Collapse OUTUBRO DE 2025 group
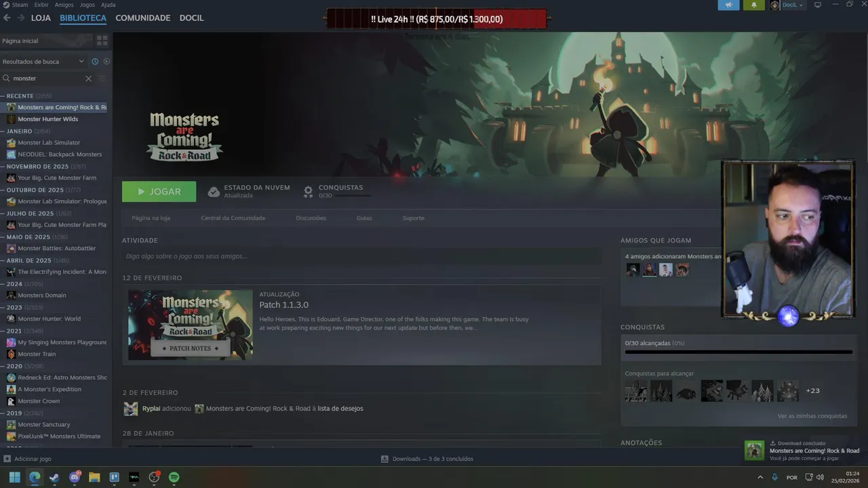868x488 pixels. (3, 190)
